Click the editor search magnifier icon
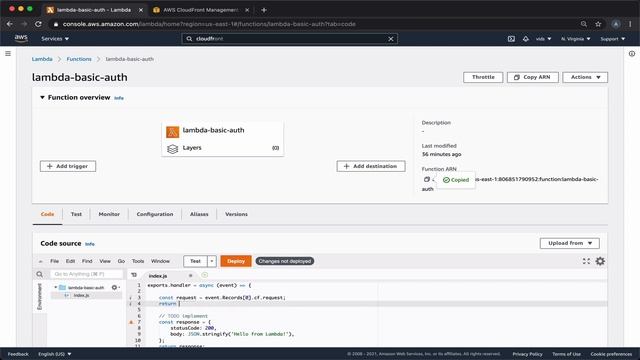 pyautogui.click(x=40, y=274)
